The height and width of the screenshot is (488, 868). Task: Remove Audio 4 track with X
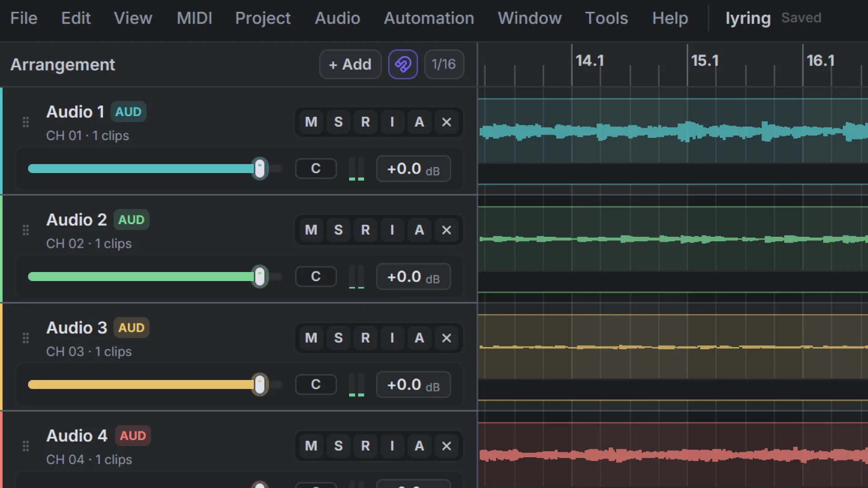[446, 446]
